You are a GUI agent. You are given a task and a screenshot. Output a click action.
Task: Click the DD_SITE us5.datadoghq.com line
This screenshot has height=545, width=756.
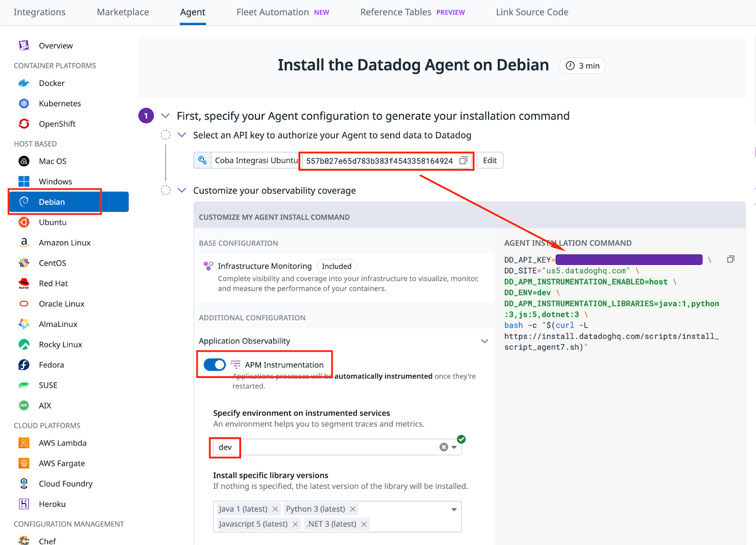572,271
